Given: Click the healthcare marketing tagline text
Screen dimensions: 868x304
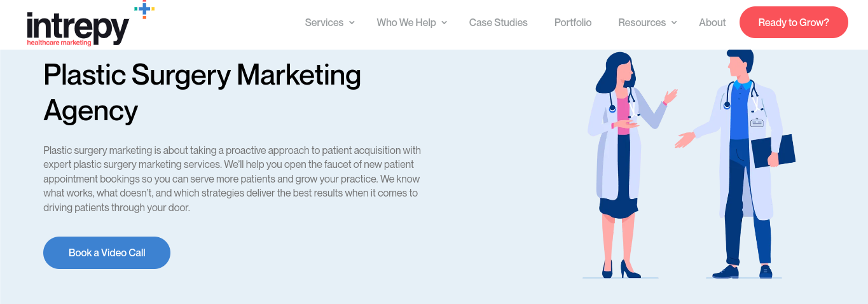Looking at the screenshot, I should 59,43.
